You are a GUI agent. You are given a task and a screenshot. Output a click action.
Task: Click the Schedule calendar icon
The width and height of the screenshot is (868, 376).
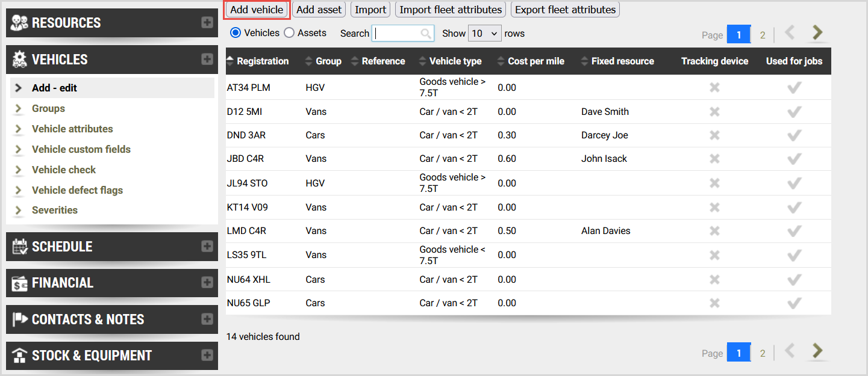pyautogui.click(x=20, y=246)
